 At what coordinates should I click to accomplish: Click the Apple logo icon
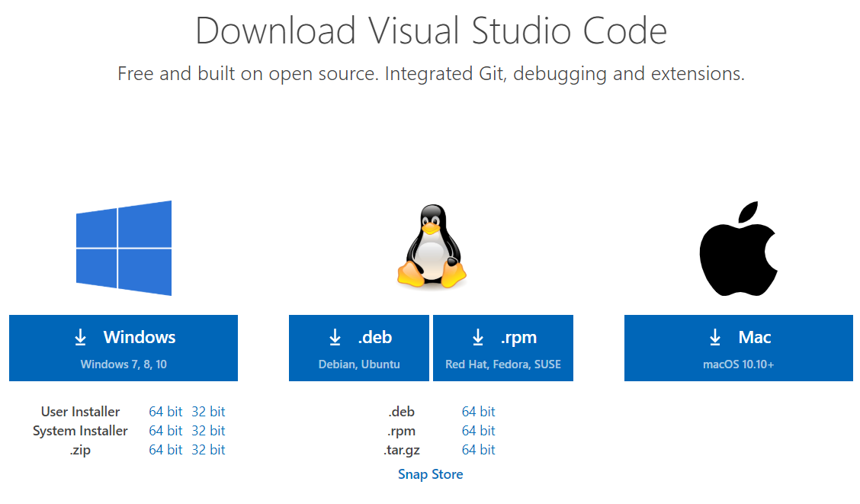(739, 249)
